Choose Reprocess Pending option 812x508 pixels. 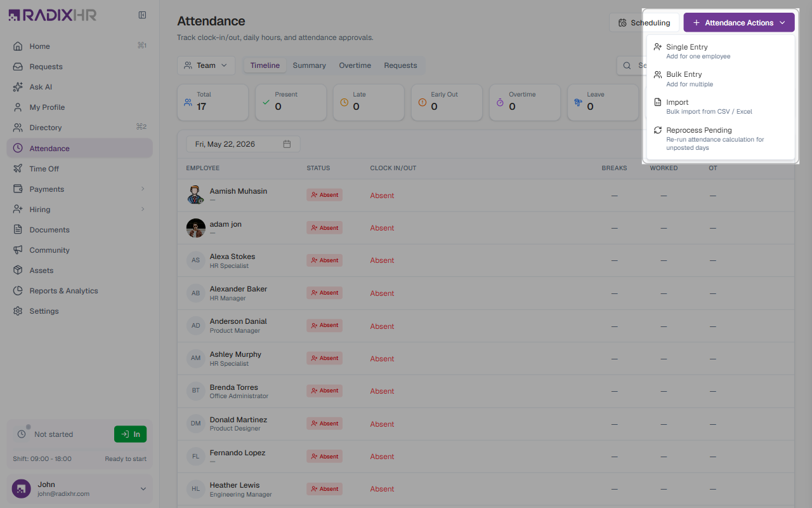(x=720, y=138)
